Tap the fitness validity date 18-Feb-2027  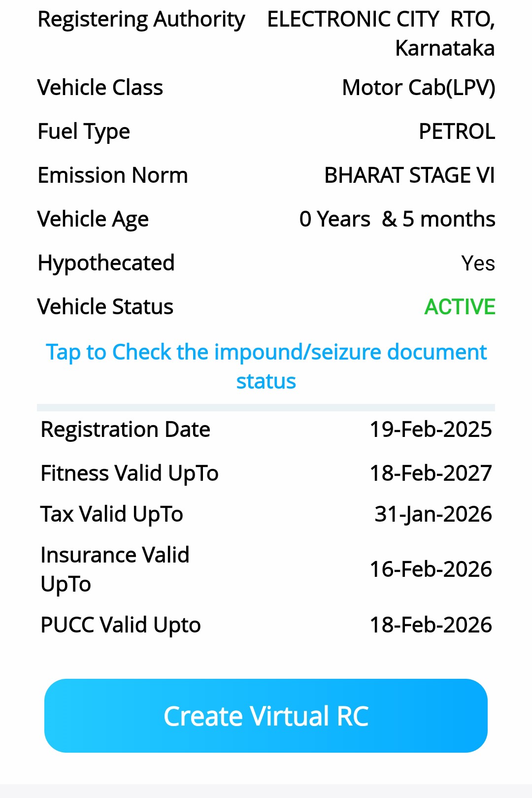[431, 473]
